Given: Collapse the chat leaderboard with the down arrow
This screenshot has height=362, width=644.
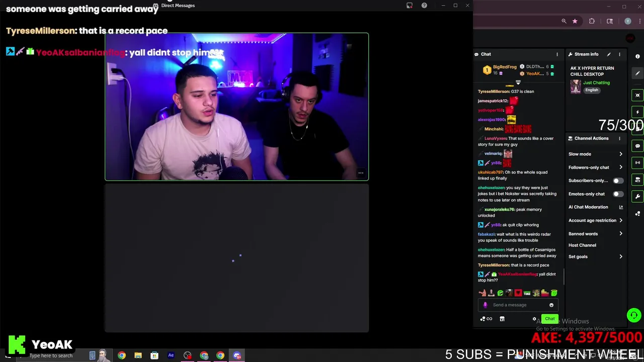Looking at the screenshot, I should (518, 83).
